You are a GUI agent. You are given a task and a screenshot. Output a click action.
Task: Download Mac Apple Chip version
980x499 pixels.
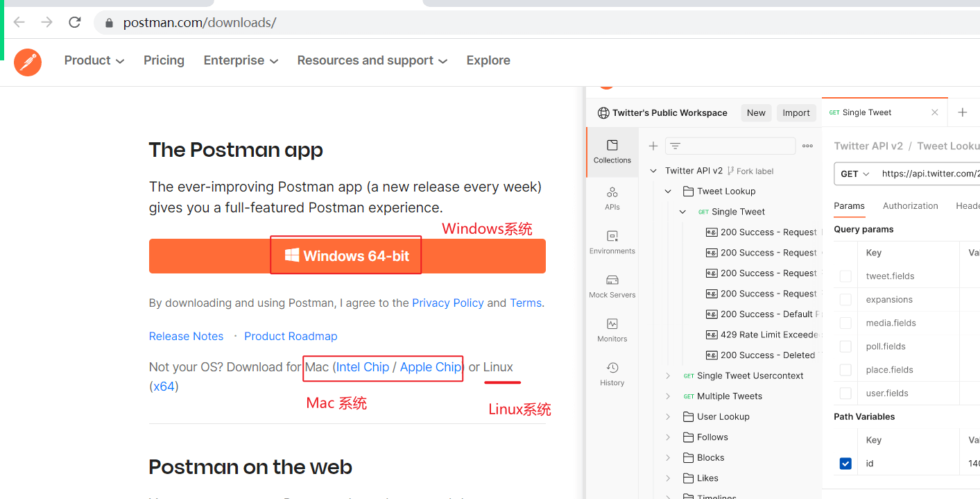pos(431,367)
